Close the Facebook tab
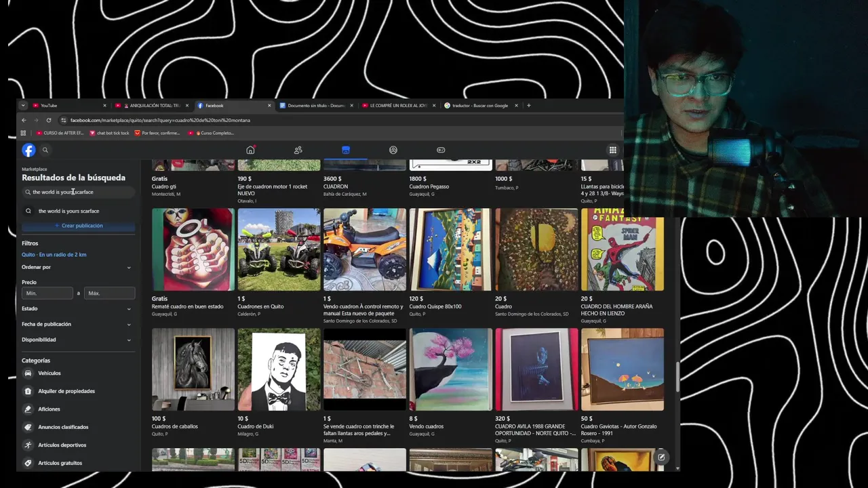This screenshot has height=488, width=868. [x=269, y=105]
